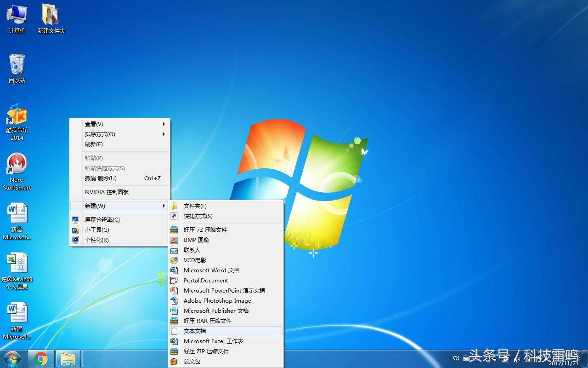This screenshot has height=368, width=588.
Task: Click the Windows Start button
Action: click(12, 359)
